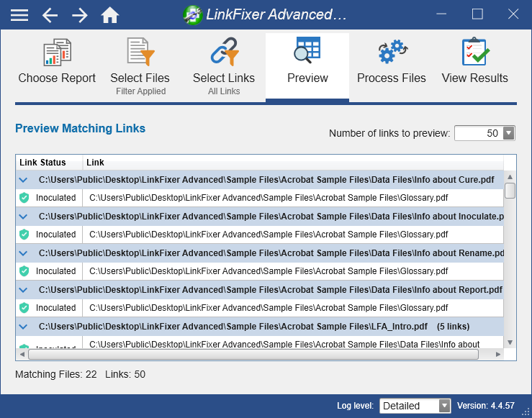The width and height of the screenshot is (532, 418).
Task: Click the Version: 4.4.57 label
Action: 485,406
